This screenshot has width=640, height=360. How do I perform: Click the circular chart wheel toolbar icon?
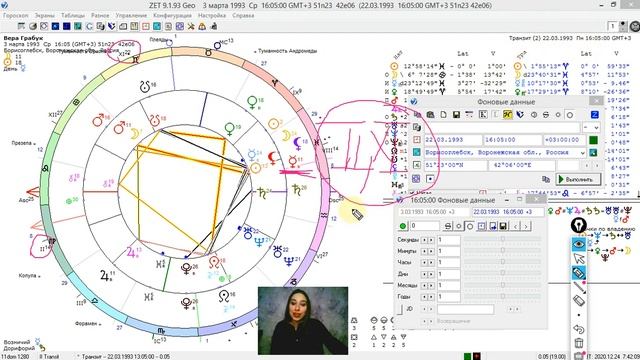(44, 27)
